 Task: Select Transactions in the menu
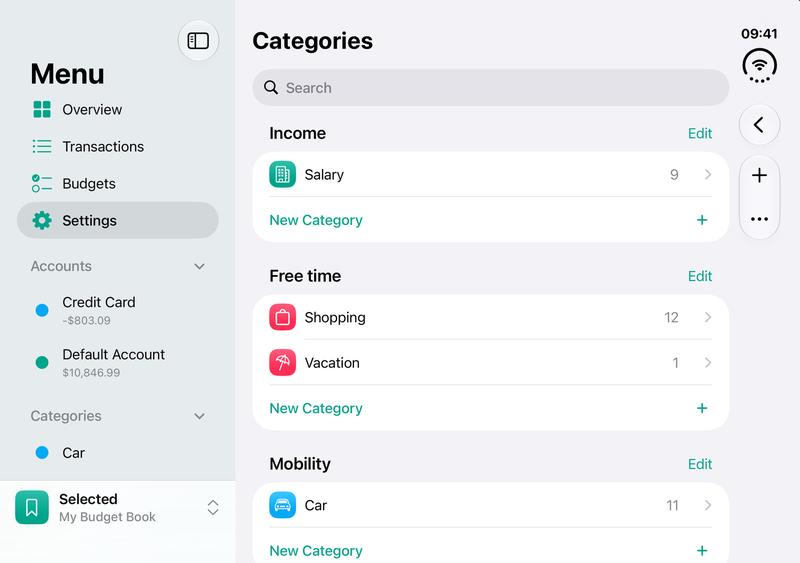click(x=118, y=146)
